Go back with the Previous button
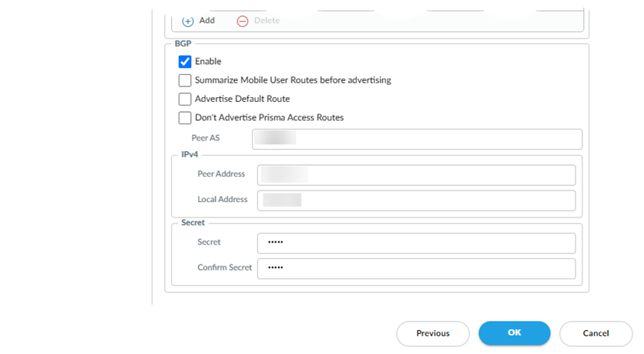Image resolution: width=644 pixels, height=354 pixels. 433,333
